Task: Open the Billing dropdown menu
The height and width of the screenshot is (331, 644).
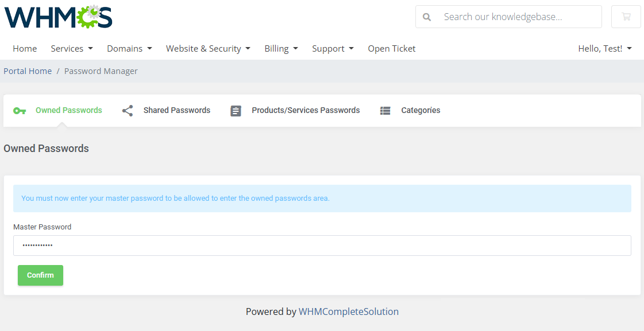Action: (x=281, y=48)
